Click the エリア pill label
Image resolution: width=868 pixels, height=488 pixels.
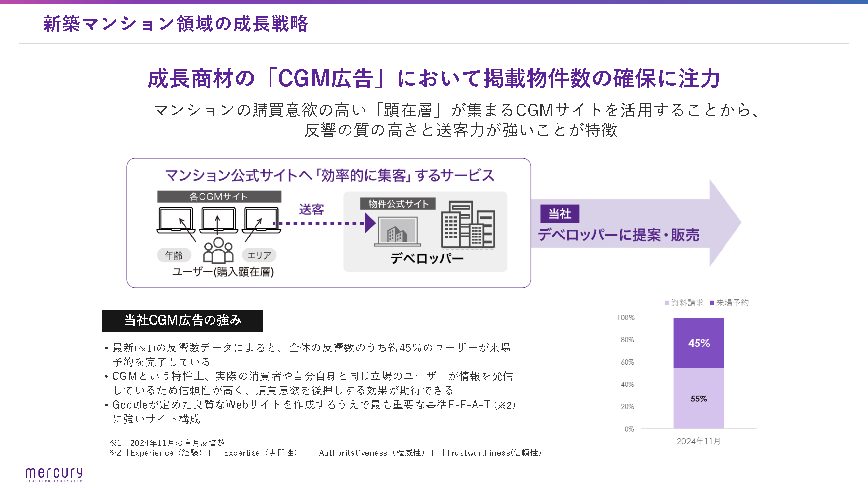click(x=259, y=255)
